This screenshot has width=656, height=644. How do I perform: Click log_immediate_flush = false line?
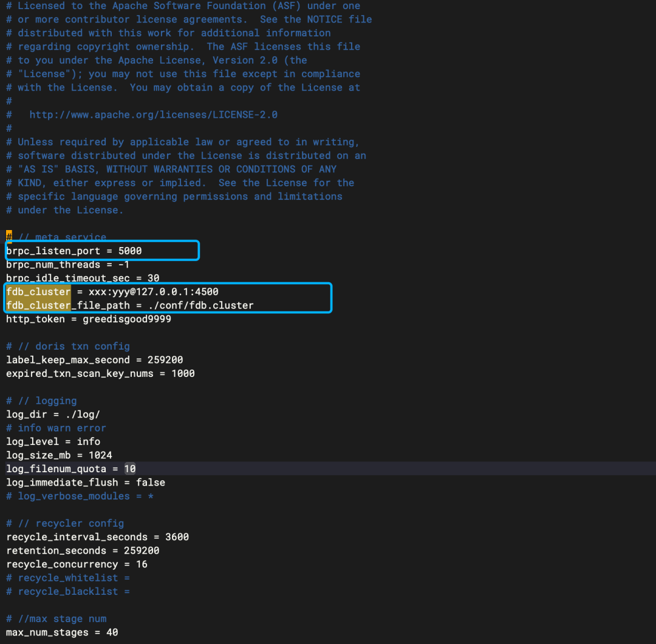(x=86, y=483)
